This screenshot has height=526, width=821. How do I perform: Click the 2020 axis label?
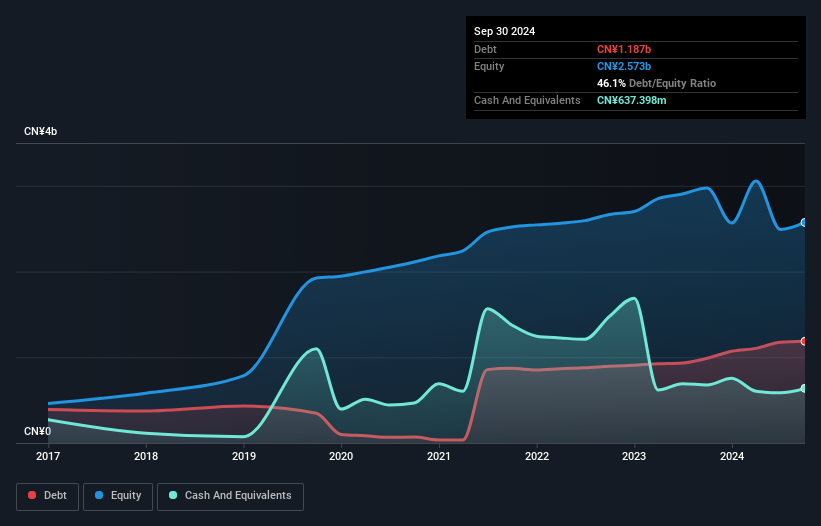[341, 456]
